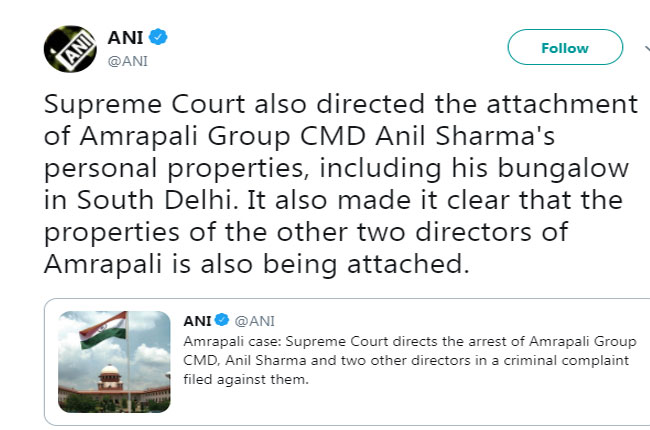Click the @ANI handle under the header name
650x430 pixels.
(x=128, y=60)
